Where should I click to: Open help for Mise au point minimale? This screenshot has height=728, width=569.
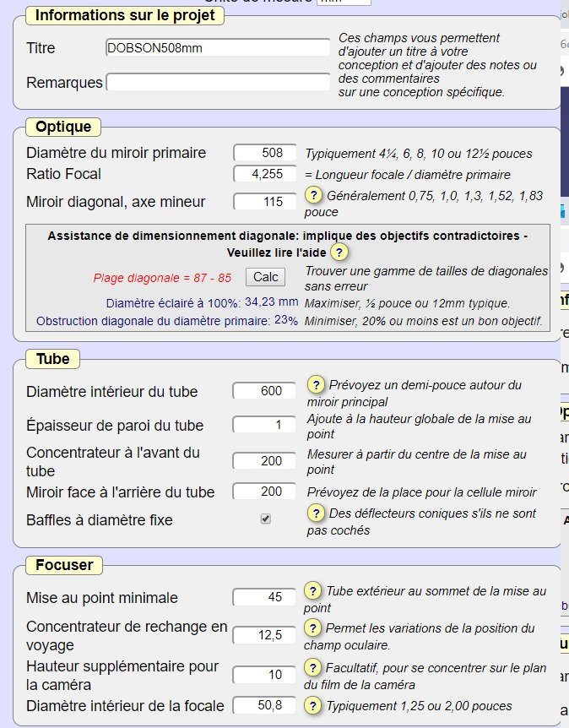pos(313,591)
